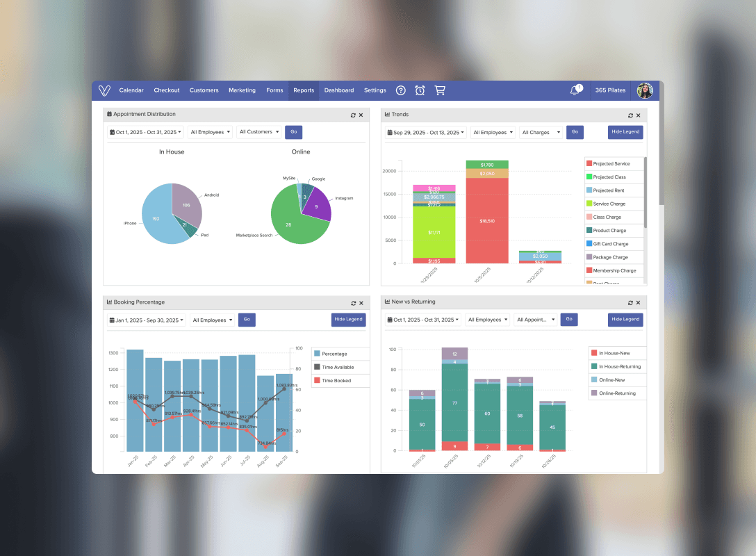This screenshot has height=556, width=756.
Task: Open the Calendar menu item
Action: click(x=131, y=90)
